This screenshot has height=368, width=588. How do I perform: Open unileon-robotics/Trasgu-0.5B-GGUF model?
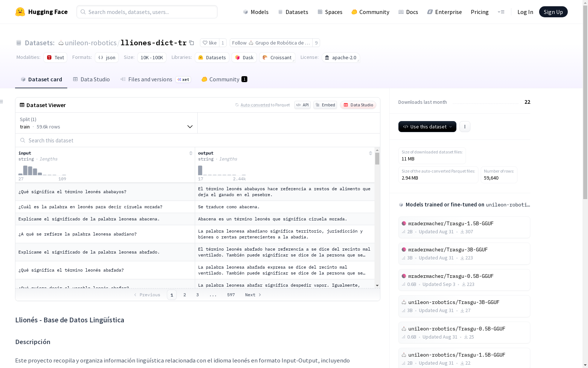(464, 333)
